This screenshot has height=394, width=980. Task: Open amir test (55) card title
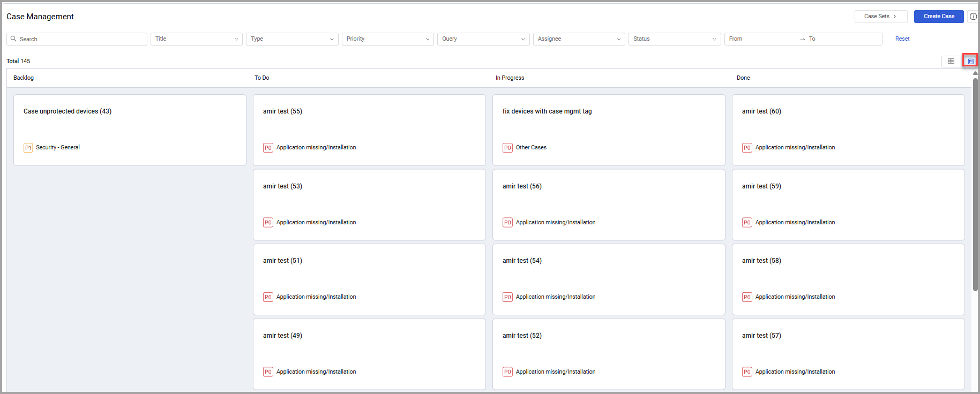(x=282, y=111)
